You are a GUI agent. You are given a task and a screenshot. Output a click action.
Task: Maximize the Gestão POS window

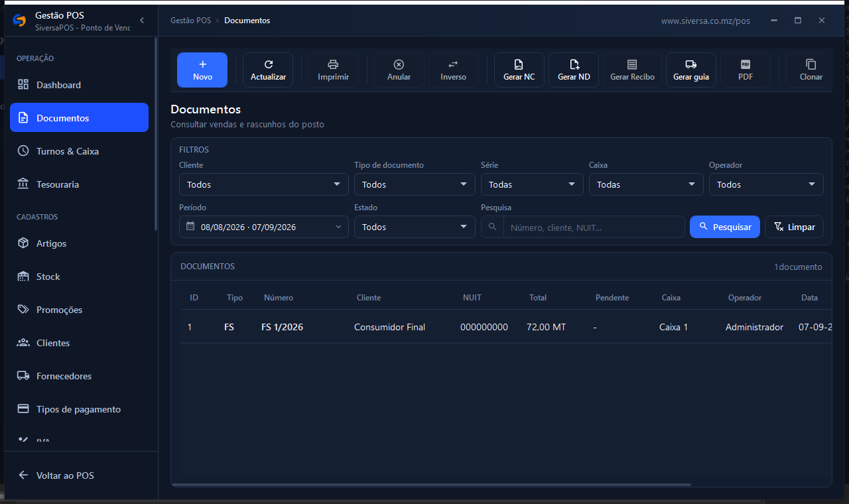pyautogui.click(x=798, y=21)
